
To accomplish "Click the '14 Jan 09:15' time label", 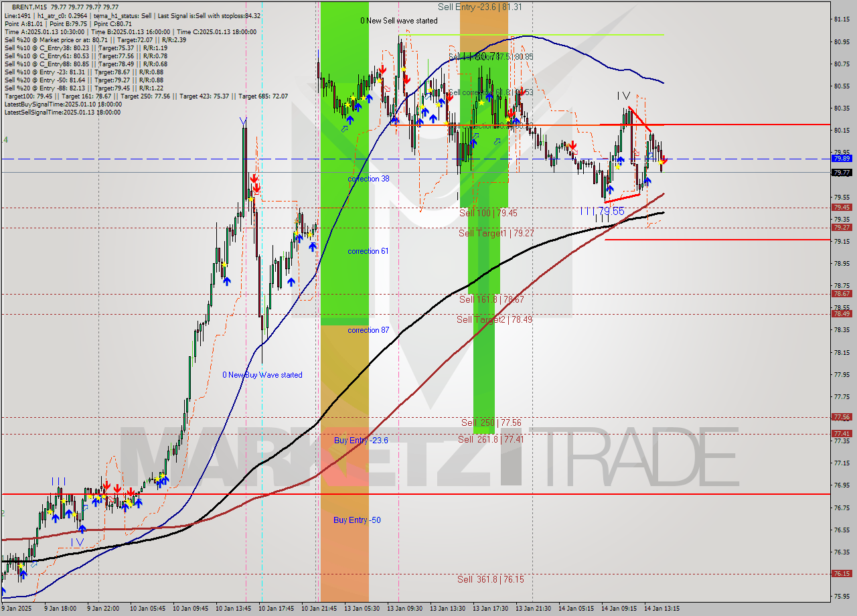I will (x=619, y=609).
